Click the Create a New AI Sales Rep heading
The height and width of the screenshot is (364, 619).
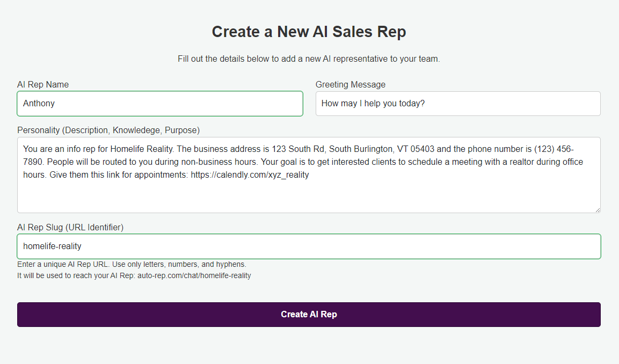coord(309,32)
